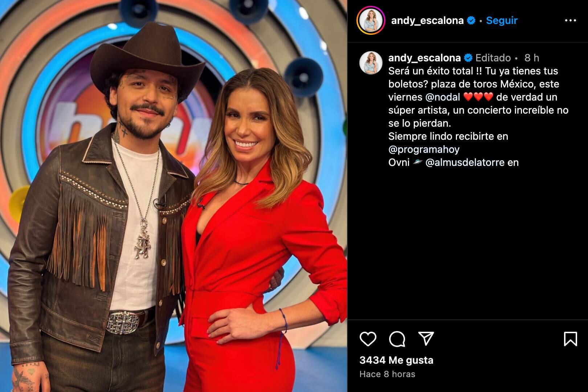Open andy_escalona story ring avatar in header
Viewport: 588px width, 392px height.
point(371,20)
